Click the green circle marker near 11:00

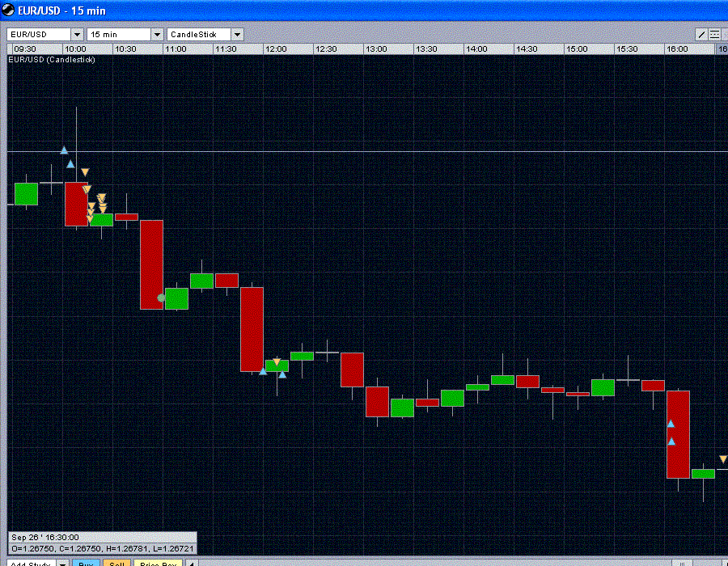click(x=161, y=298)
